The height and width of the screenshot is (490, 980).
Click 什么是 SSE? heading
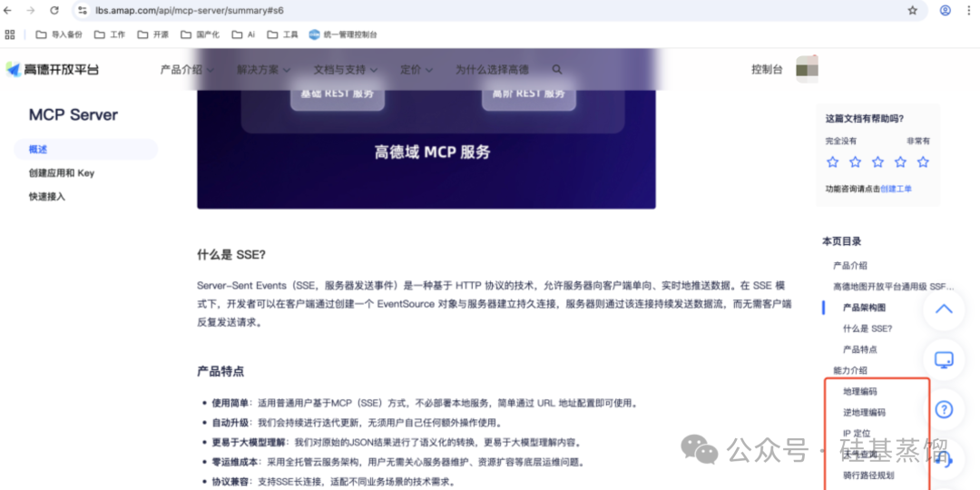click(x=231, y=255)
